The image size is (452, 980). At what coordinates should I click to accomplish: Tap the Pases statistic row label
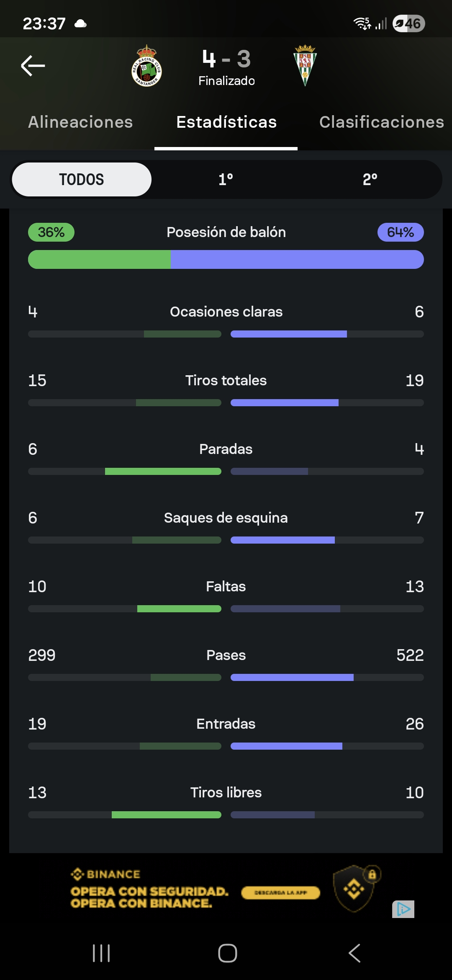(226, 655)
